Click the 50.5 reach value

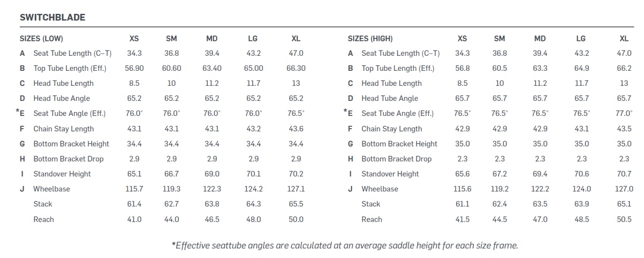pyautogui.click(x=624, y=219)
